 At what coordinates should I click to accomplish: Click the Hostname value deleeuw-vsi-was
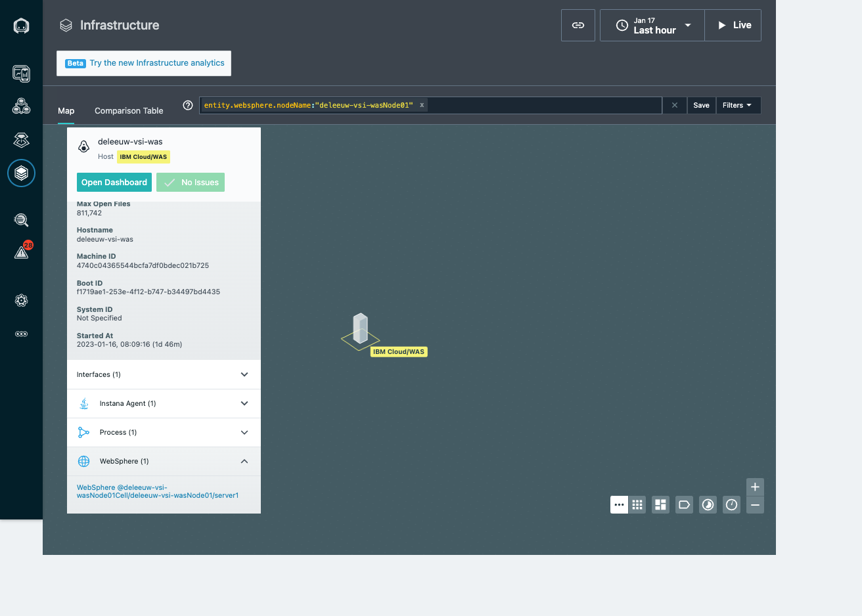(x=105, y=240)
